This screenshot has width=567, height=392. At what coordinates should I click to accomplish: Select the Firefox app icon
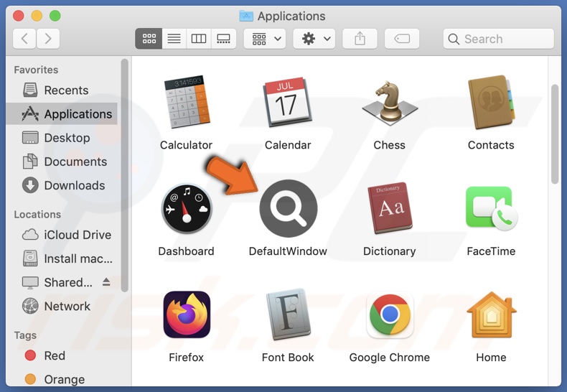187,314
